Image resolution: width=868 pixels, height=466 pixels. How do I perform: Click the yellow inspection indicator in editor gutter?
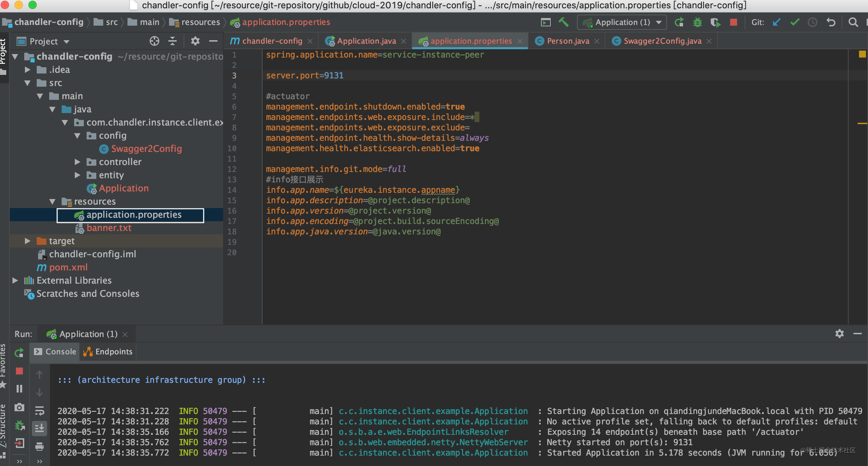point(862,54)
